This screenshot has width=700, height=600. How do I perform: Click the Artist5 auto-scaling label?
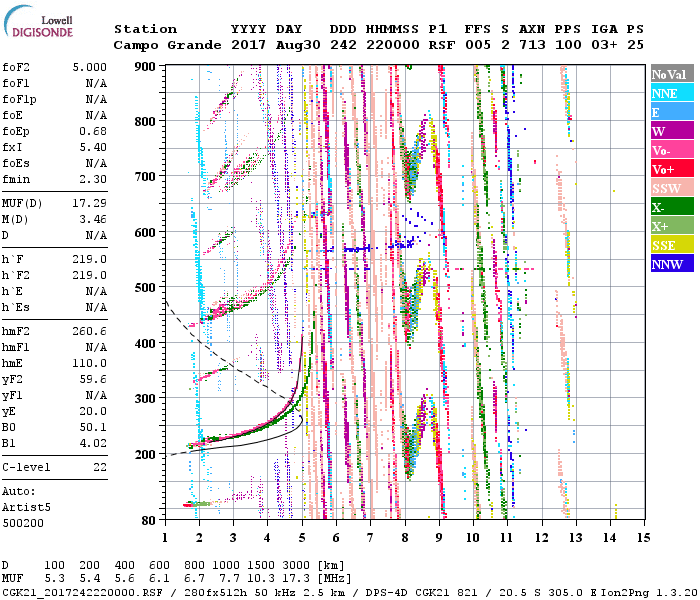coord(24,508)
